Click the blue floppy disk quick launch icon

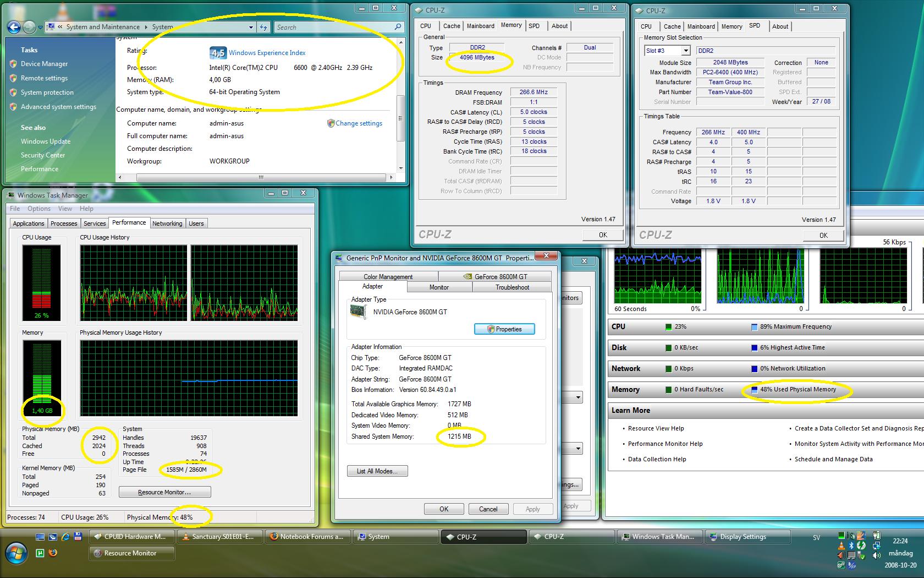click(x=78, y=537)
